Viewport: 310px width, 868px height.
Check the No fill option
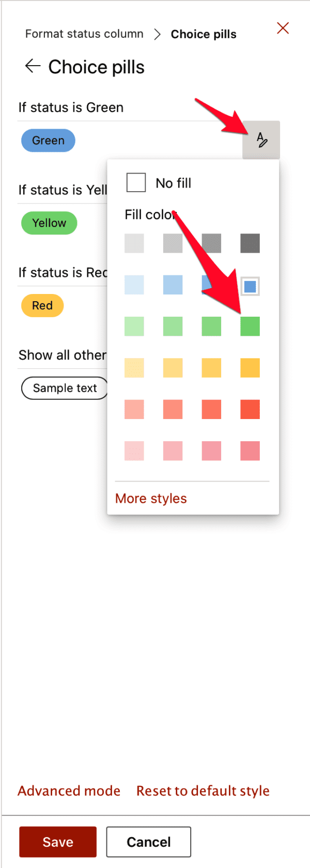click(x=136, y=182)
